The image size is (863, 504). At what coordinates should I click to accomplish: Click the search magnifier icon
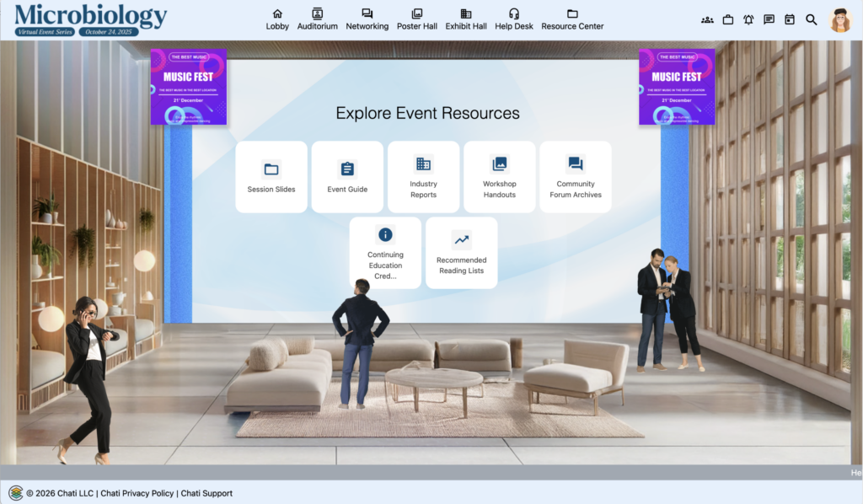(x=811, y=19)
